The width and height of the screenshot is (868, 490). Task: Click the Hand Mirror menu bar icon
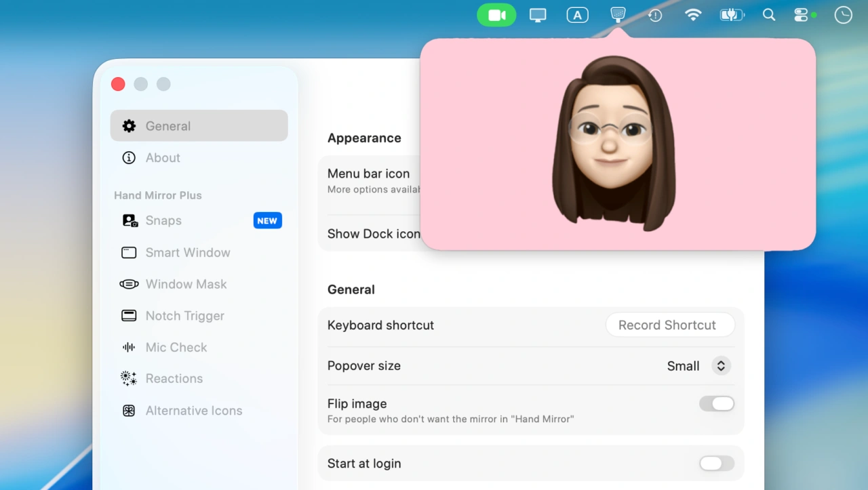tap(617, 14)
